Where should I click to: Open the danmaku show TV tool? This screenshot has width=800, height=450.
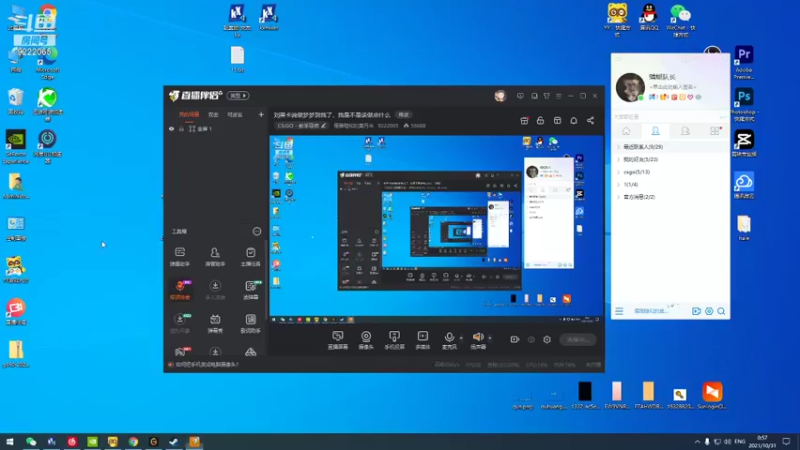click(215, 323)
